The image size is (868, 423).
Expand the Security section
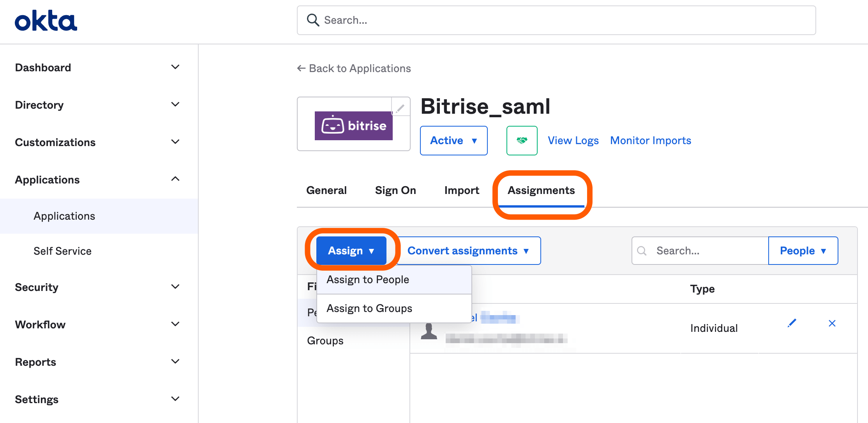(x=175, y=287)
